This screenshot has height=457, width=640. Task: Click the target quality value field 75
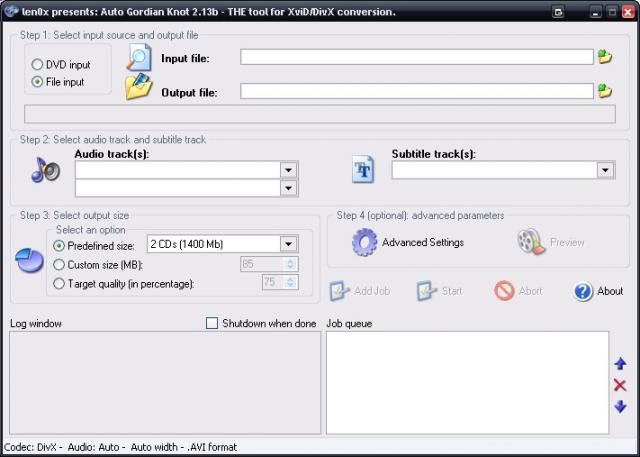click(x=274, y=282)
